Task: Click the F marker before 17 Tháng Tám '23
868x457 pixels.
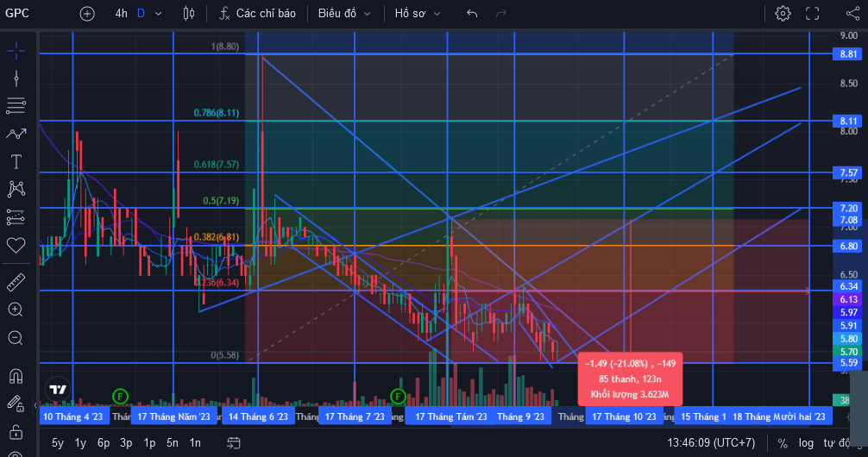Action: point(398,396)
